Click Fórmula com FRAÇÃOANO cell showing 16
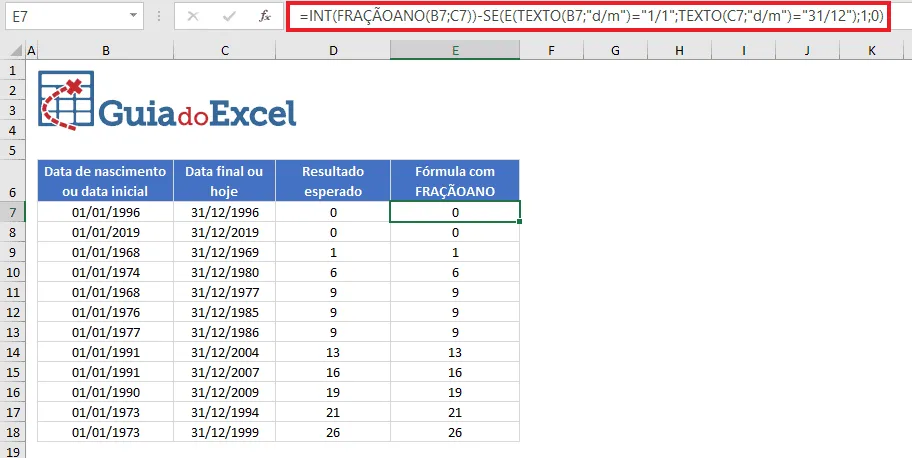The height and width of the screenshot is (458, 912). (455, 372)
